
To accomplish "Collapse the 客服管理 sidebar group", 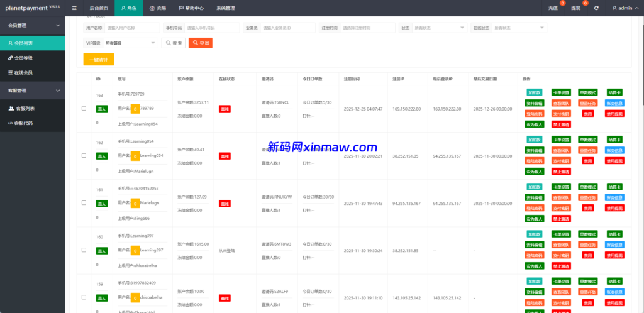I will (33, 91).
